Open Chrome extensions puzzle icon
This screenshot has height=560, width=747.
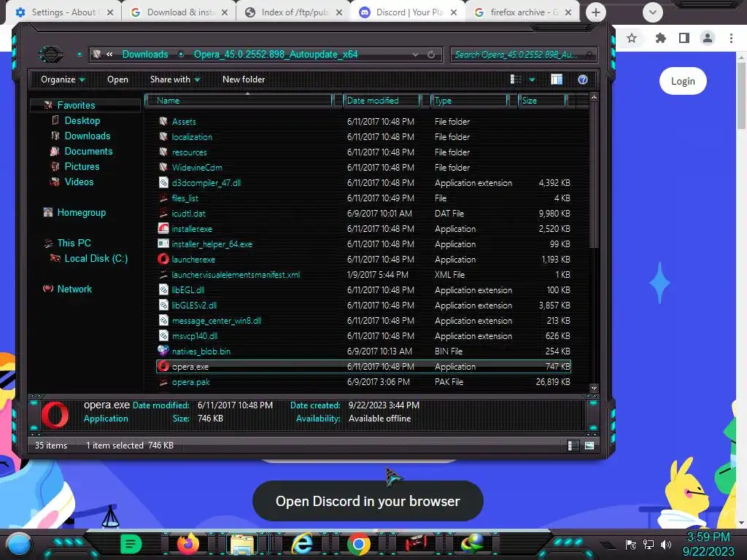point(660,38)
